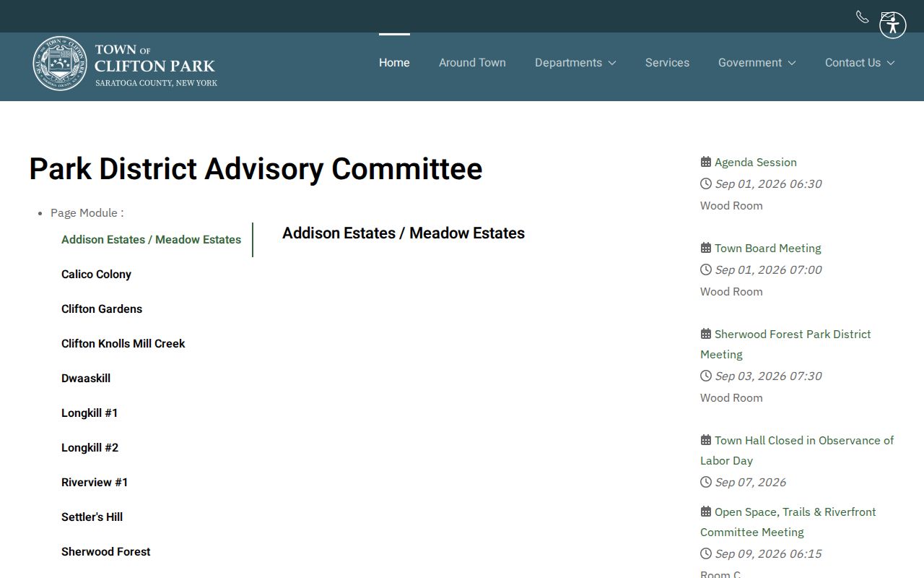Click the Wood Room text under Agenda Session
This screenshot has height=578, width=924.
tap(731, 205)
